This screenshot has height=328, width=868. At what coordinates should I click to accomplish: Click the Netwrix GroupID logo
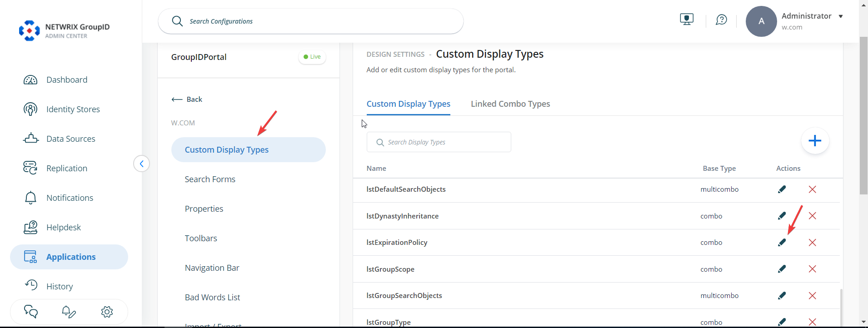(x=64, y=30)
